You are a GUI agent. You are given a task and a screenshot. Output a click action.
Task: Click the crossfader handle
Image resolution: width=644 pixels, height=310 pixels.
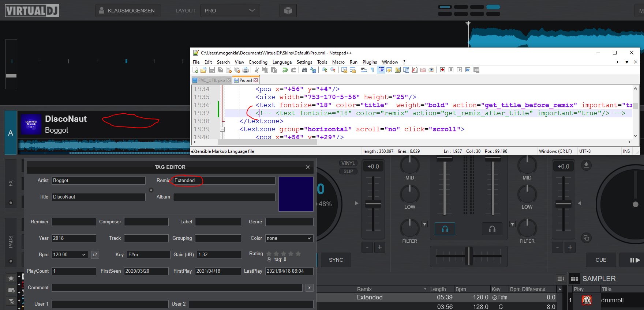[x=469, y=256]
